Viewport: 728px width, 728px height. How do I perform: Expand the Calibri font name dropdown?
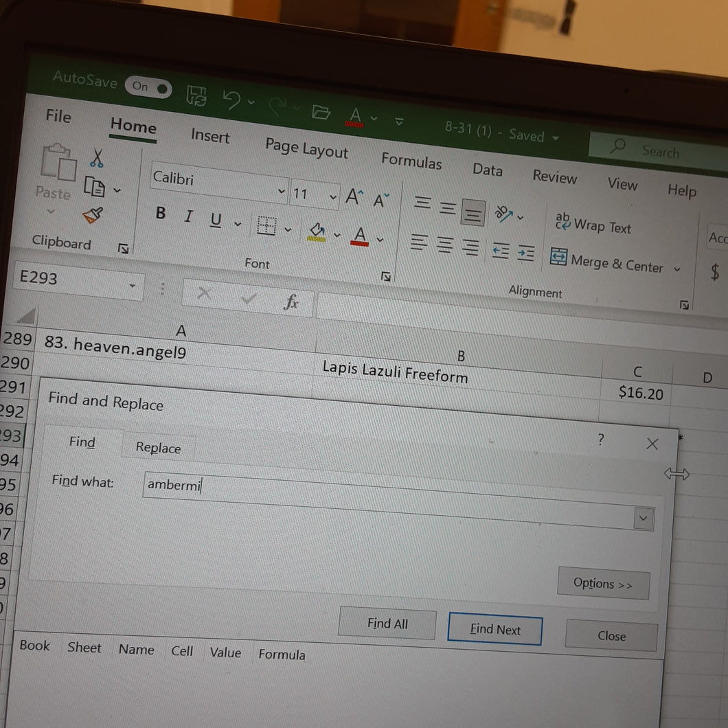[282, 191]
